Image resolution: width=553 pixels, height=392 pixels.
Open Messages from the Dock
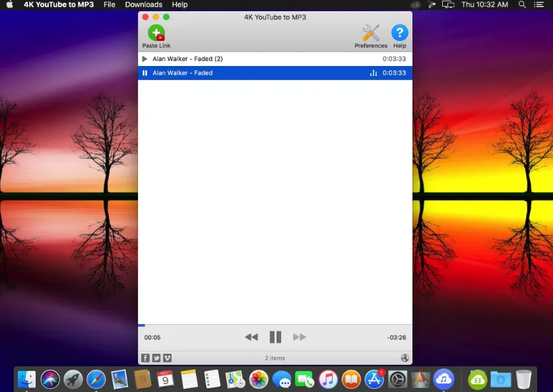pos(281,379)
